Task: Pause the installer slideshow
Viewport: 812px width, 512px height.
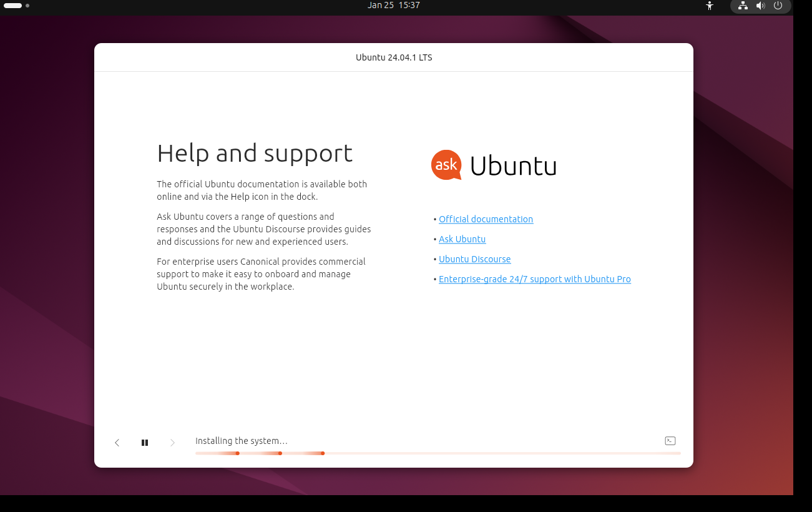Action: (x=145, y=443)
